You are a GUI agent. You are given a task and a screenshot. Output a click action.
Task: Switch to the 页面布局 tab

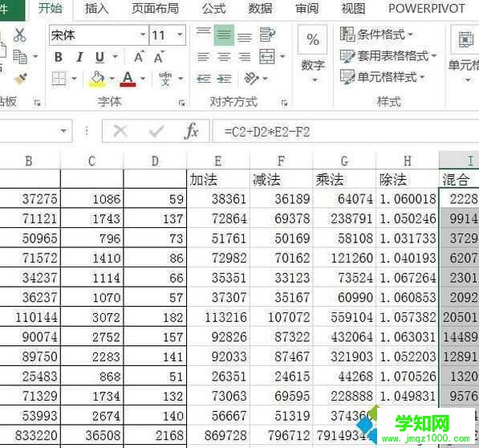click(155, 8)
